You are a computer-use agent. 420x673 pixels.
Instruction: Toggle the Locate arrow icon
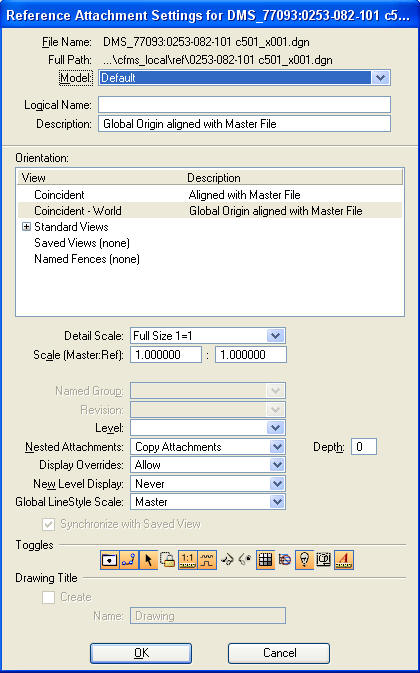pos(148,560)
